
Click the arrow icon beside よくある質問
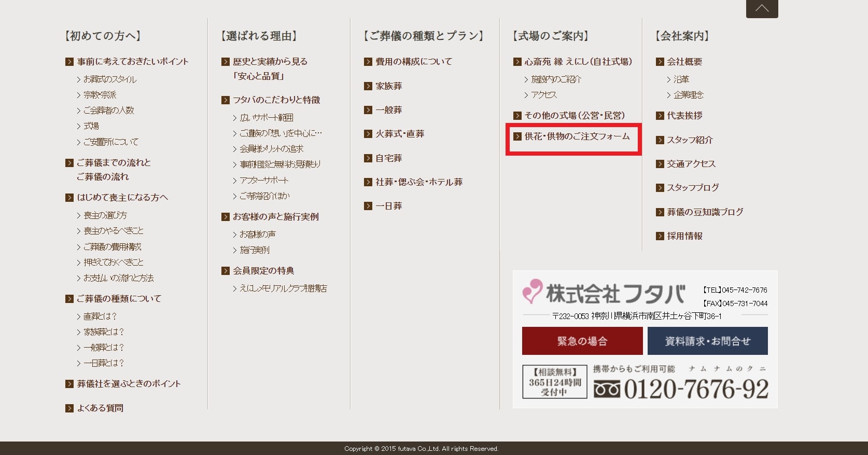[69, 408]
